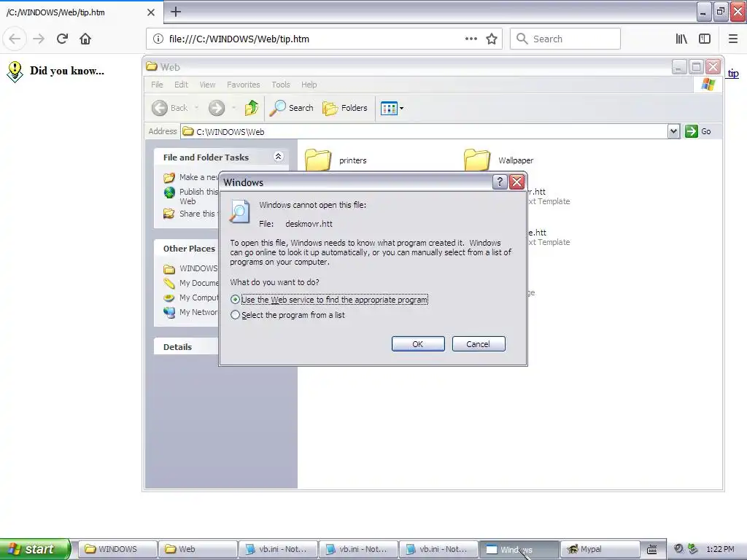Click Share this folder task

tap(190, 214)
